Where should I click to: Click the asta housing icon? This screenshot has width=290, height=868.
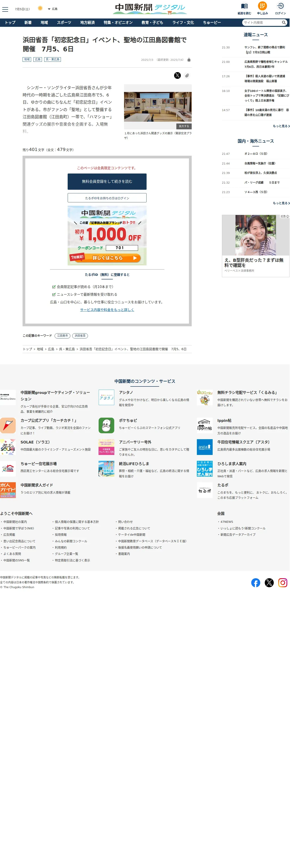tap(205, 447)
